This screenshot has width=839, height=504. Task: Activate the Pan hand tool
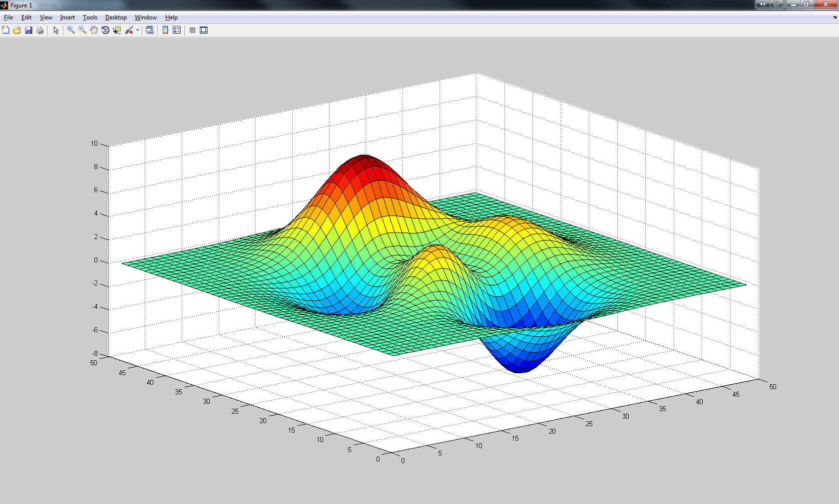(x=94, y=30)
